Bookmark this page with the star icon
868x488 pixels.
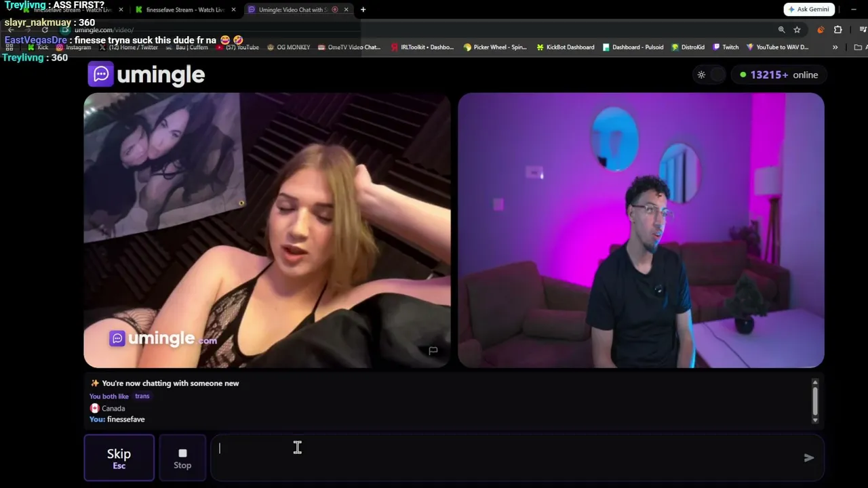tap(797, 30)
